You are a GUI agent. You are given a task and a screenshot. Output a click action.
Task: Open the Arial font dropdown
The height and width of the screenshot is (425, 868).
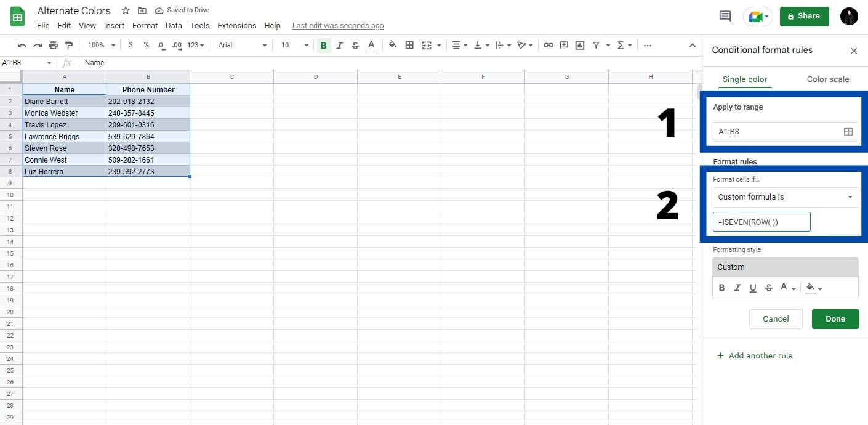click(x=243, y=45)
